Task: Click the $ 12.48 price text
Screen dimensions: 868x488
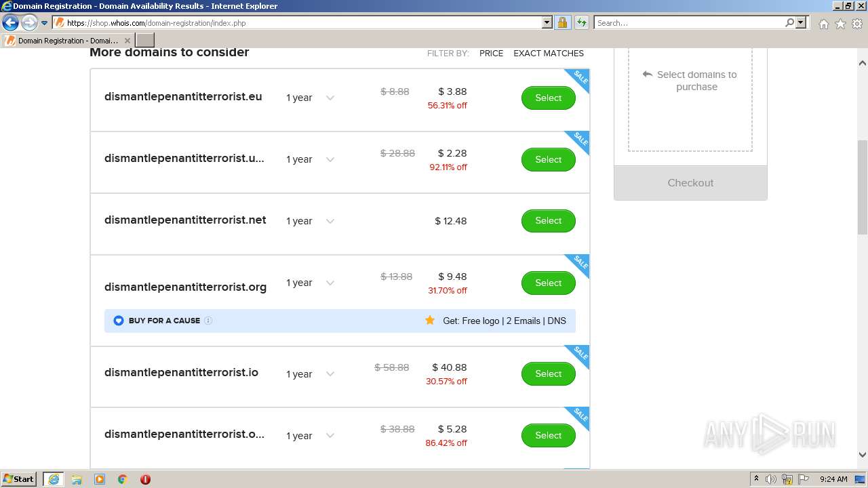Action: [x=451, y=221]
